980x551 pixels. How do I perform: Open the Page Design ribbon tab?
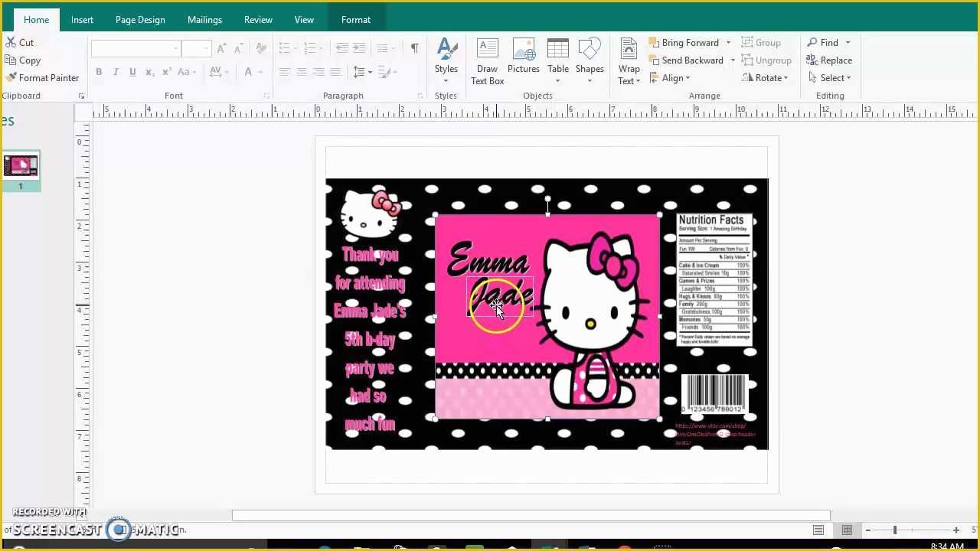(x=140, y=20)
